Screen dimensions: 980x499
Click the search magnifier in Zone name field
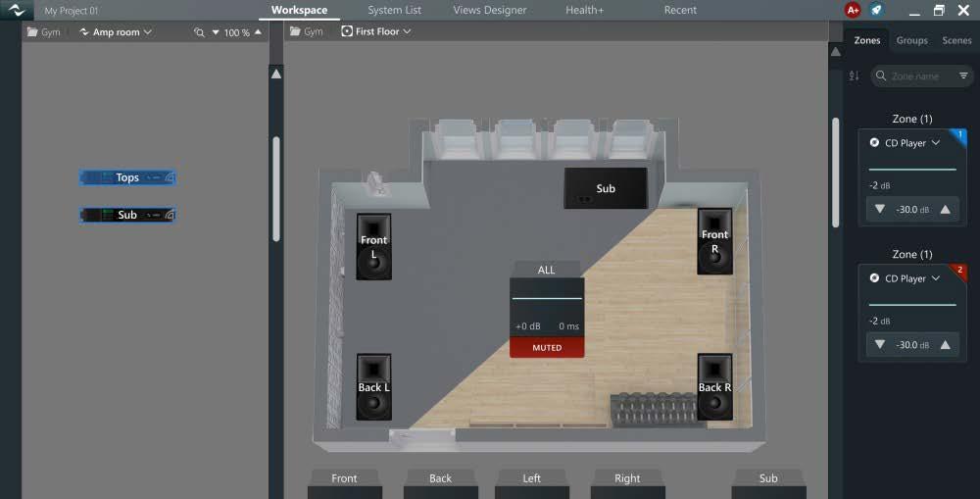(881, 75)
